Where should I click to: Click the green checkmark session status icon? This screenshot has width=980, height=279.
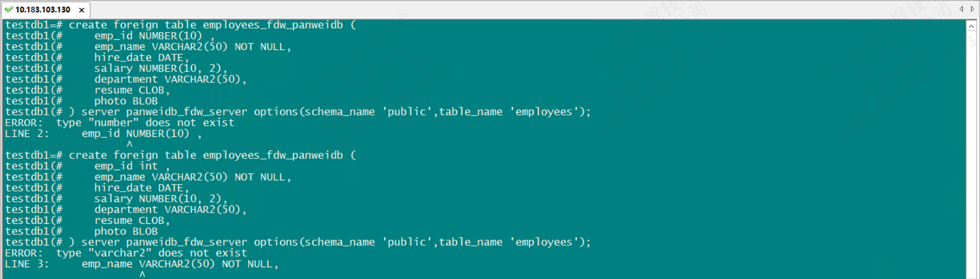click(9, 9)
